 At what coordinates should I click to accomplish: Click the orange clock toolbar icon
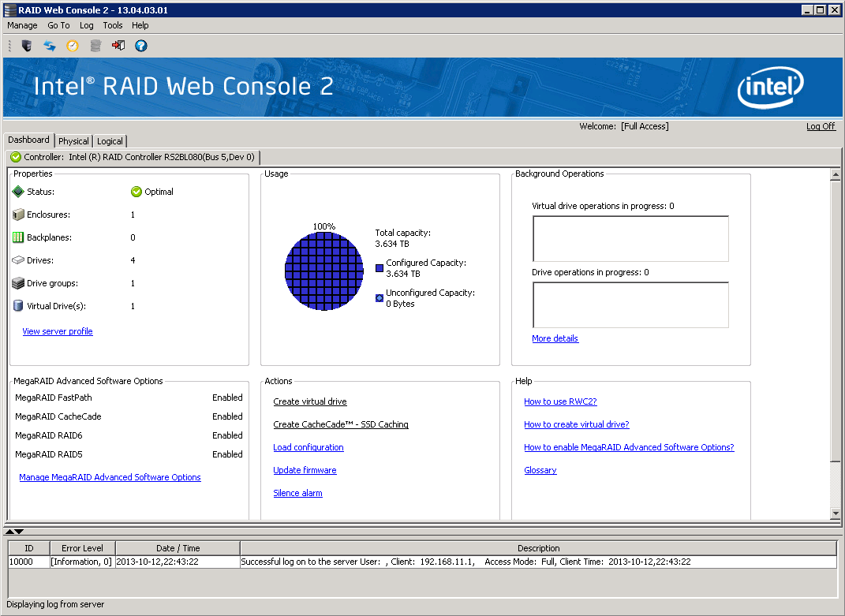73,46
